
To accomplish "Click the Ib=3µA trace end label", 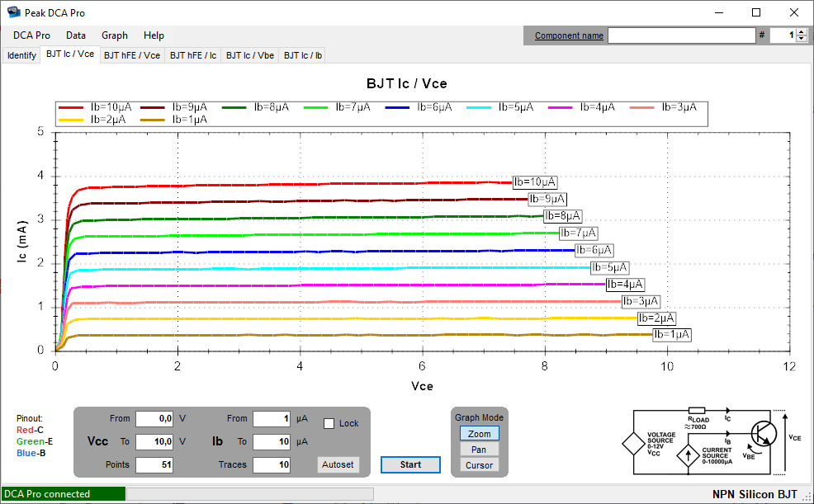I will click(x=641, y=301).
